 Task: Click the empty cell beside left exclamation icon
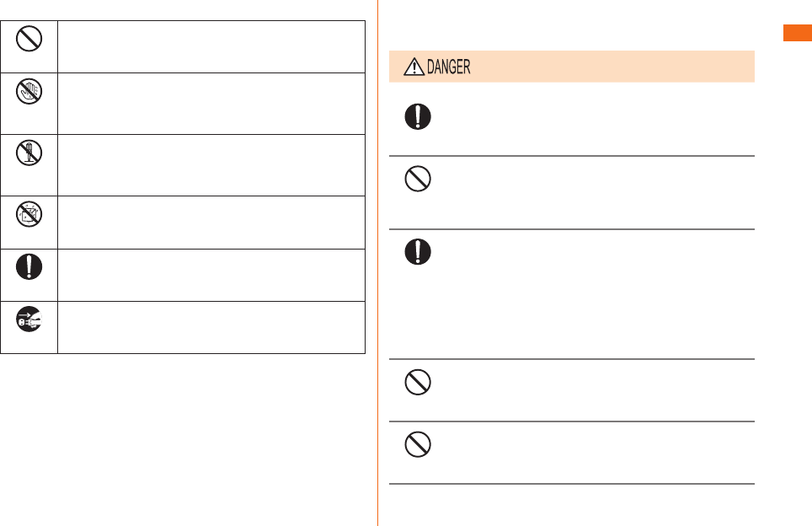(x=211, y=275)
